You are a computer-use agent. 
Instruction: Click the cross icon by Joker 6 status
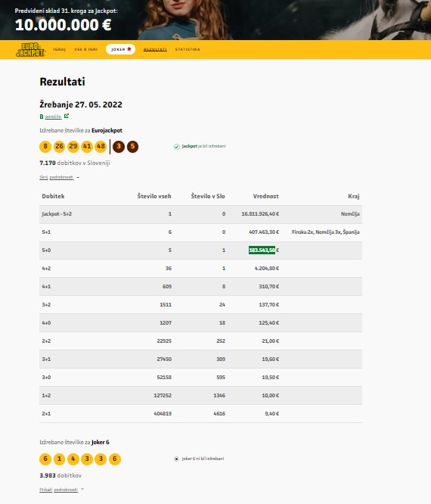tap(176, 459)
